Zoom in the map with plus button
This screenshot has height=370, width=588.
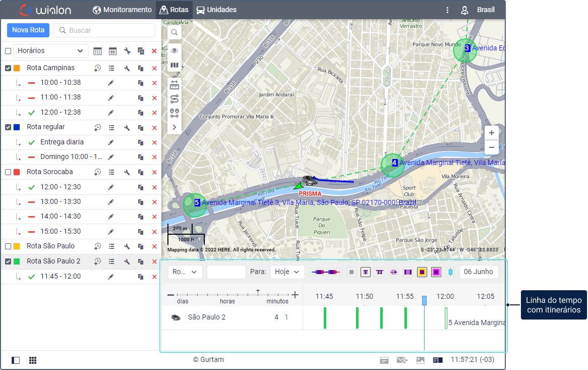492,133
